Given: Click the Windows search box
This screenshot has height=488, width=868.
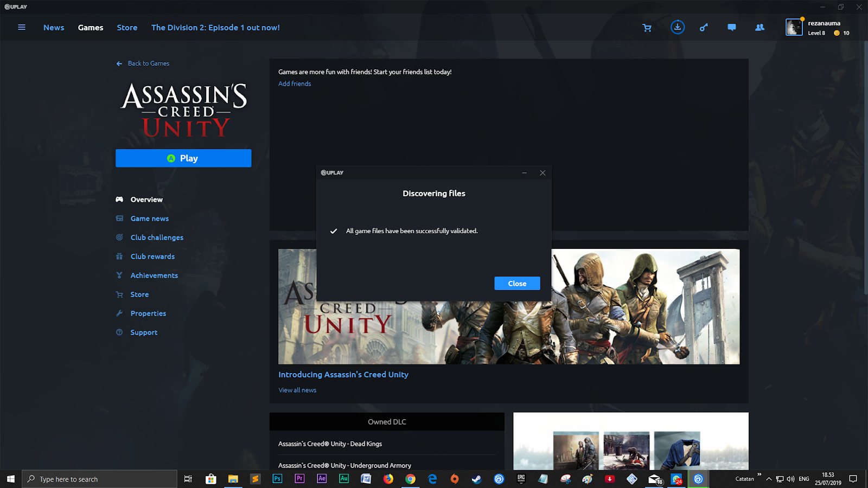Looking at the screenshot, I should coord(100,479).
